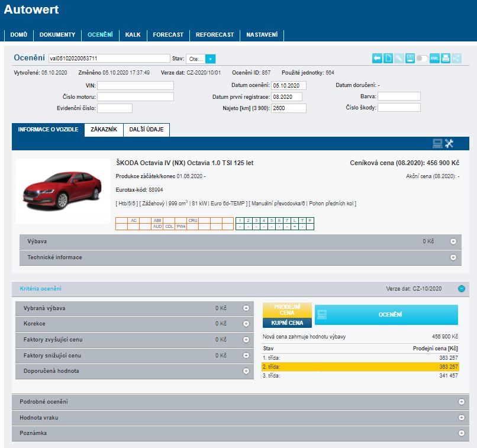Expand the Výbava section
This screenshot has width=477, height=448.
[x=453, y=241]
